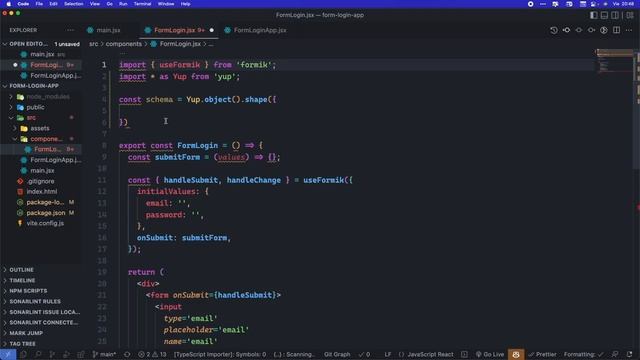Open Explorer views and more actions ellipsis

point(70,30)
